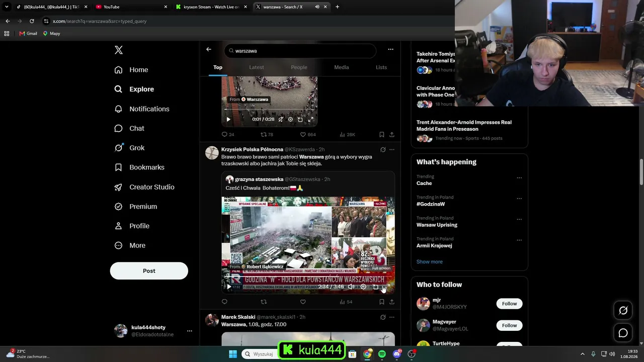Open Windows Start menu

[232, 354]
